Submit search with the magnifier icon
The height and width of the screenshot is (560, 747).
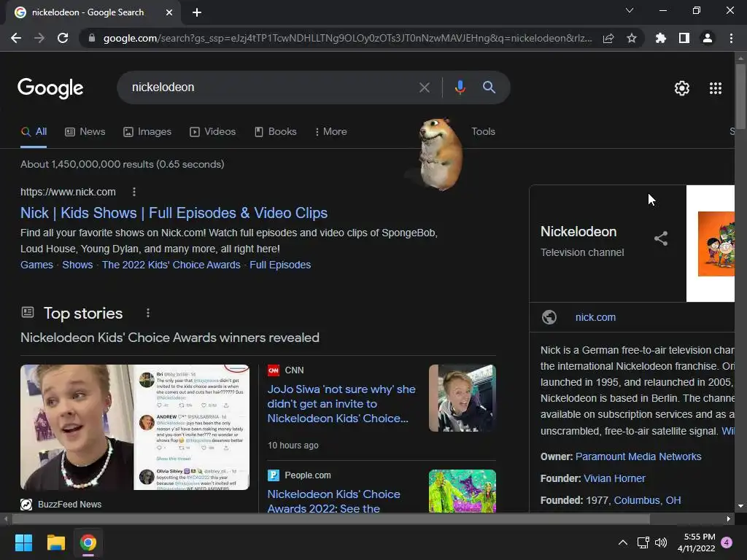click(489, 87)
